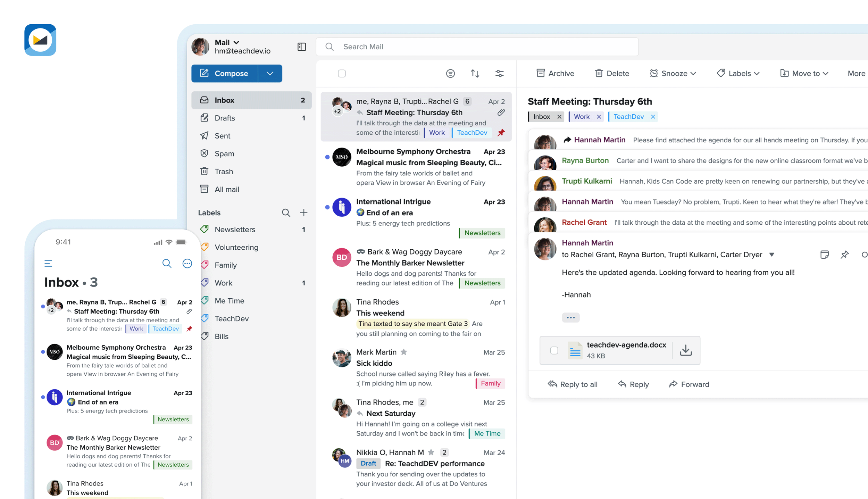Expand the recipients list triangle
The height and width of the screenshot is (499, 868).
771,255
